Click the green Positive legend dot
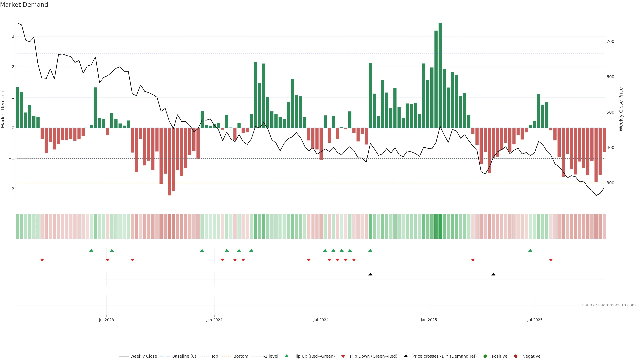Viewport: 644px width, 362px height. [485, 356]
